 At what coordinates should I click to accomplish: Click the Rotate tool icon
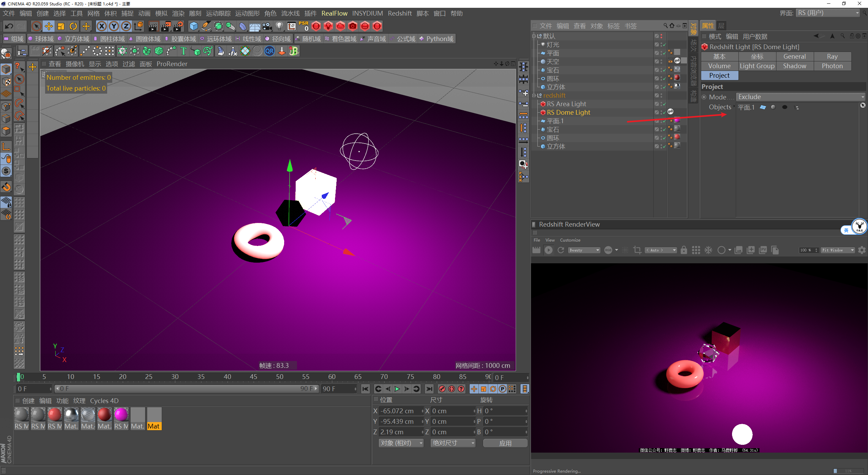[x=73, y=26]
